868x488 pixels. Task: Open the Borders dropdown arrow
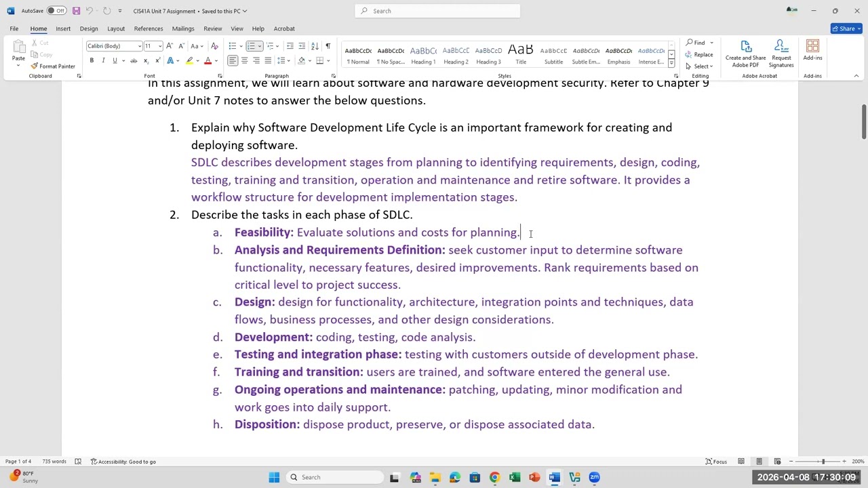328,60
